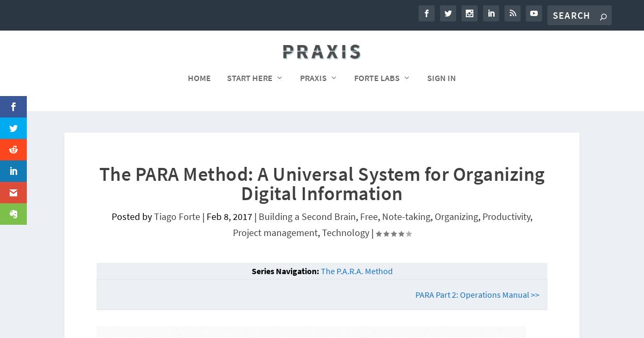
Task: Open the Technology category link
Action: pos(346,233)
